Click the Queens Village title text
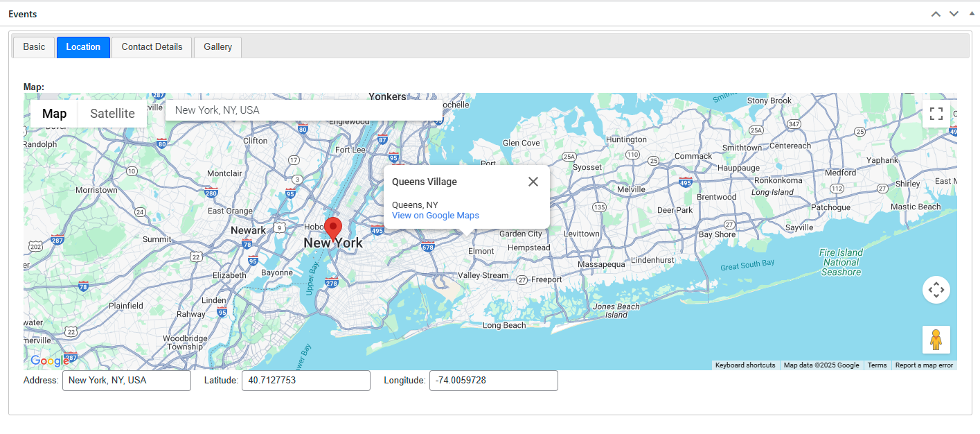The height and width of the screenshot is (434, 980). (x=425, y=182)
